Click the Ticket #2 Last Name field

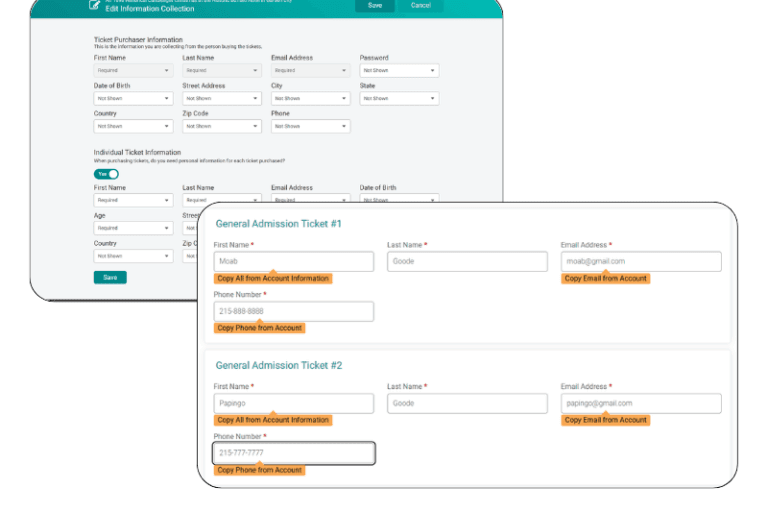click(467, 403)
